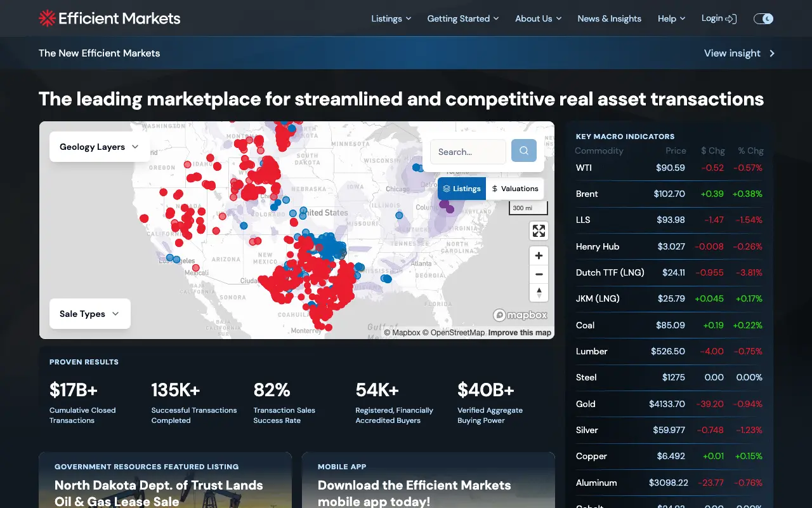Open North Dakota Dept. of Trust Lands listing
Screen dimensions: 812x508
165,480
